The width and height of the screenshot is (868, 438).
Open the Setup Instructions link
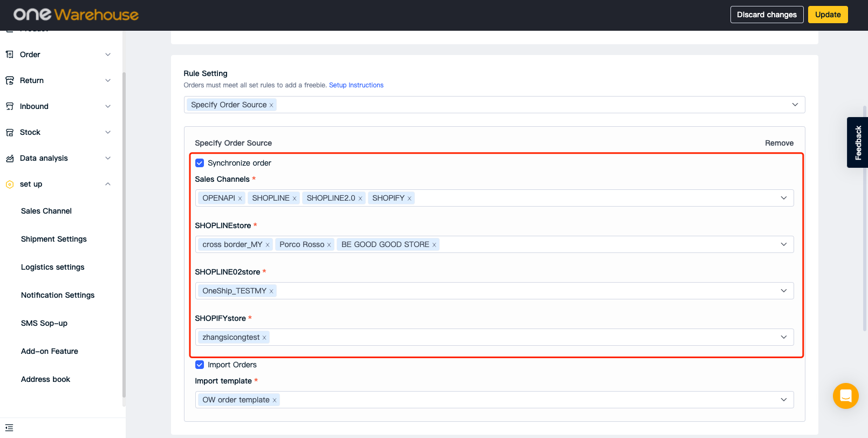pos(356,85)
